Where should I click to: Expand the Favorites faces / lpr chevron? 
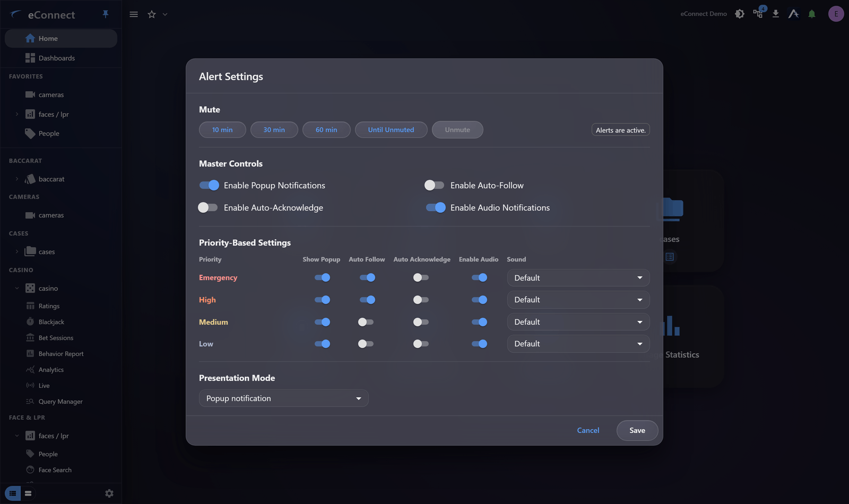(x=17, y=114)
